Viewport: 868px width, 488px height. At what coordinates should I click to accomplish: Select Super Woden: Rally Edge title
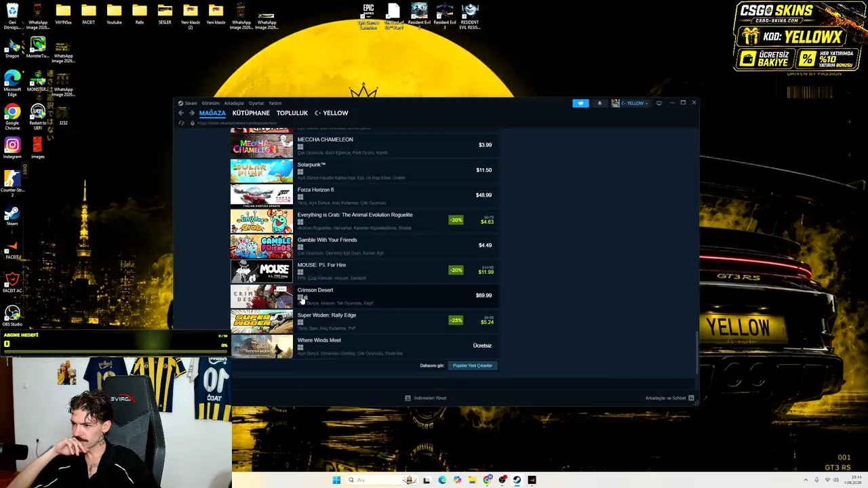(x=327, y=315)
